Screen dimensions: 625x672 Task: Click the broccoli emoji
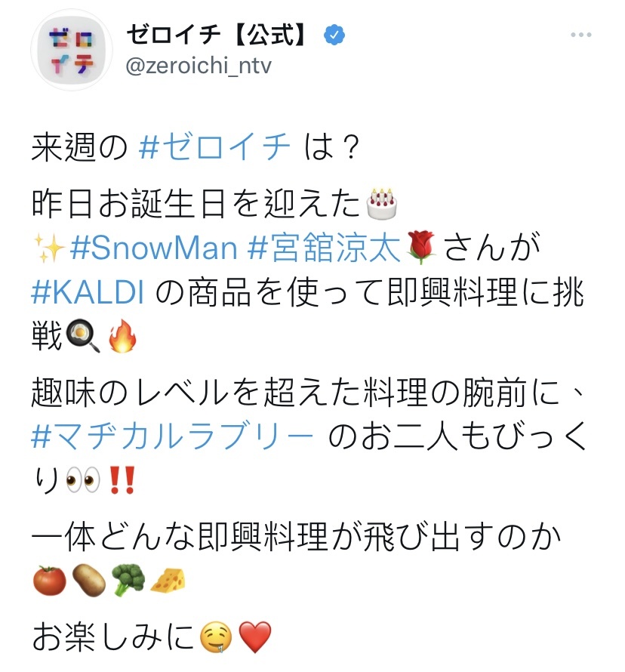128,580
